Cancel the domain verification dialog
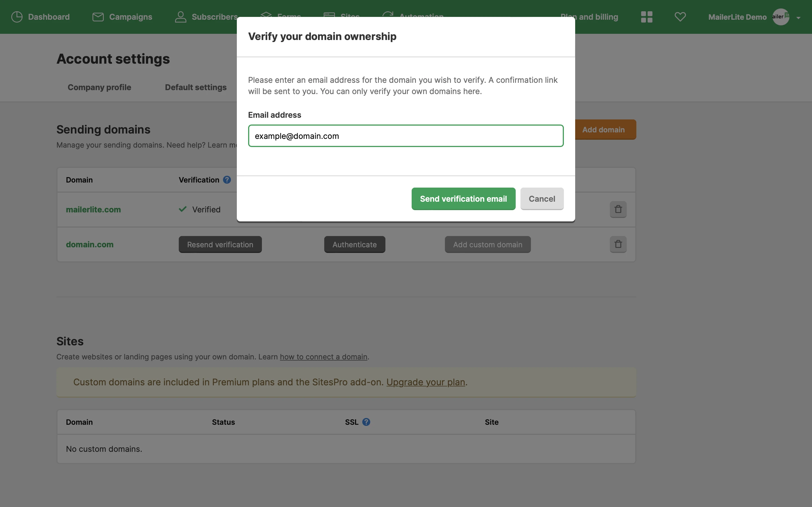The width and height of the screenshot is (812, 507). click(542, 199)
